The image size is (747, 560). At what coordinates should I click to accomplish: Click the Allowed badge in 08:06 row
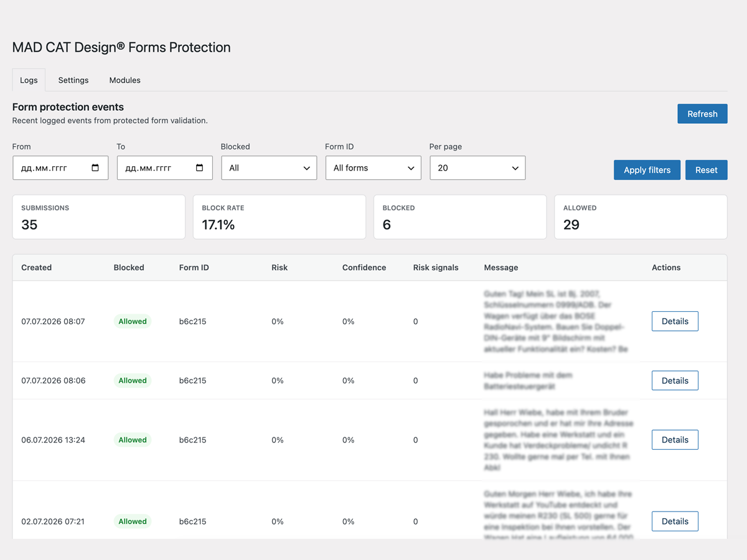pos(133,380)
